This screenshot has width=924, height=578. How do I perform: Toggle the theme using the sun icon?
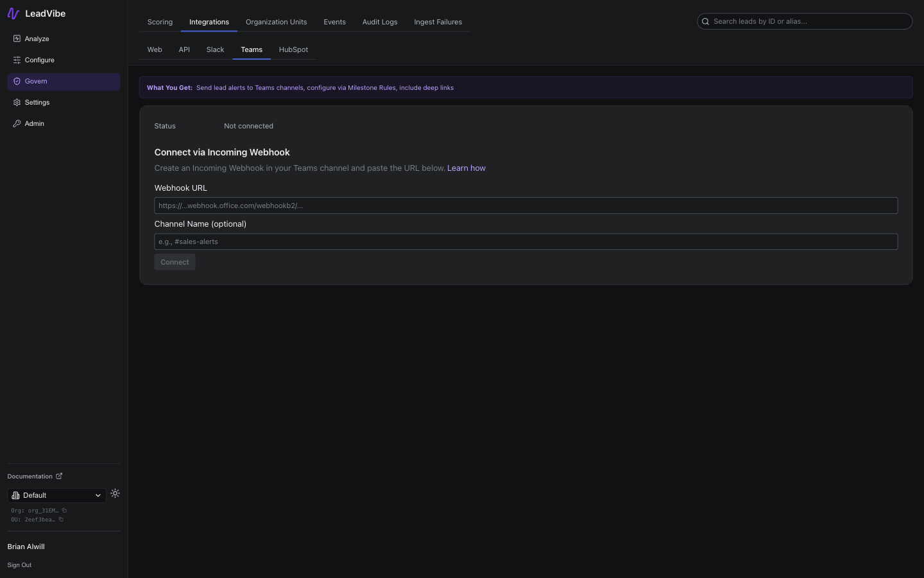(115, 493)
